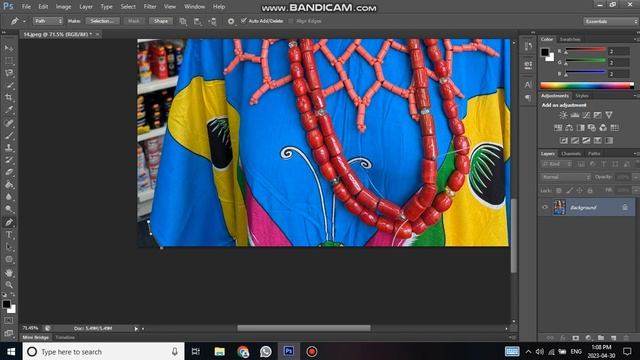Open the layer Kind filter dropdown
Screen dimensions: 640x360
click(556, 164)
